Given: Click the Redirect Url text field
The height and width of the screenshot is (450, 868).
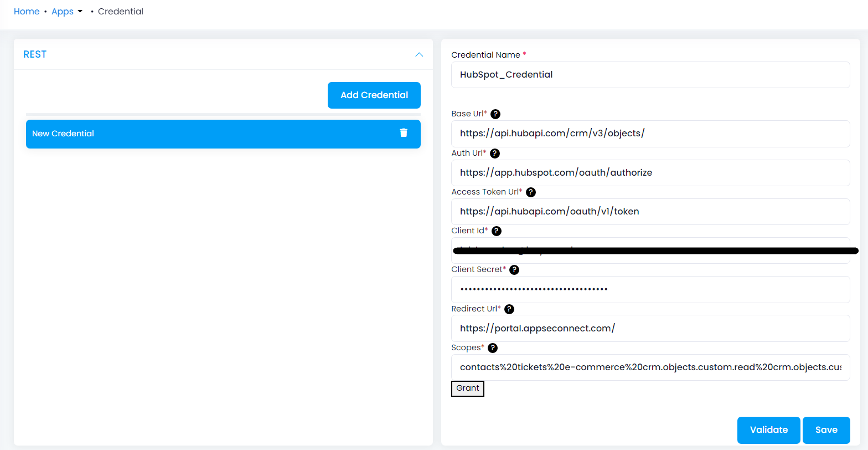Looking at the screenshot, I should (x=650, y=329).
